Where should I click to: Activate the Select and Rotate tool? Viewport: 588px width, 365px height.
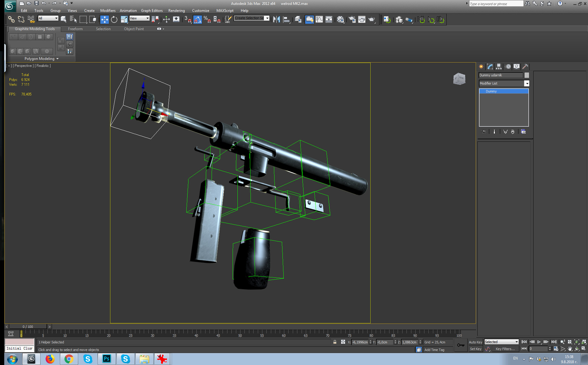pyautogui.click(x=114, y=19)
